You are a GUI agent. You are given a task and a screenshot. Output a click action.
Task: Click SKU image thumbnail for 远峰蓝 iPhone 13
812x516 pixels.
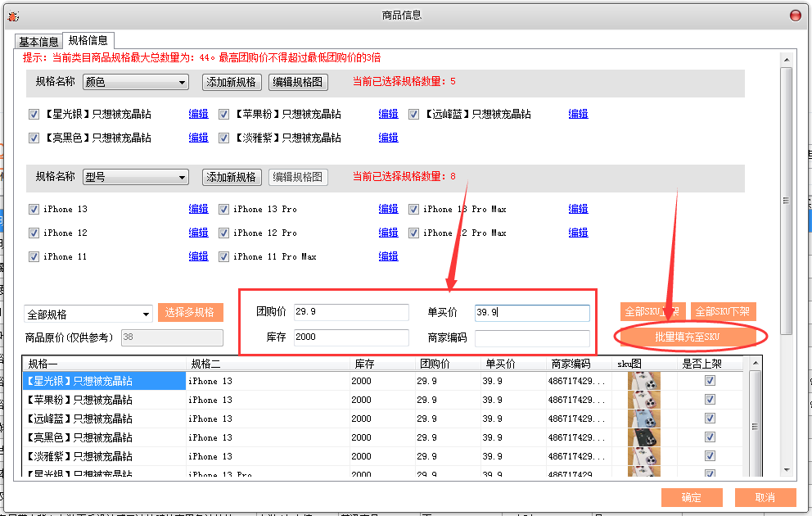click(643, 419)
